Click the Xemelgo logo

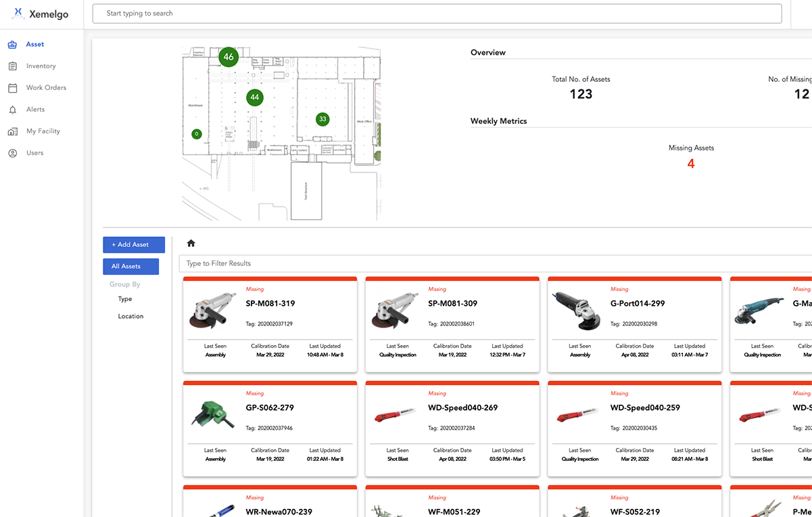coord(41,14)
